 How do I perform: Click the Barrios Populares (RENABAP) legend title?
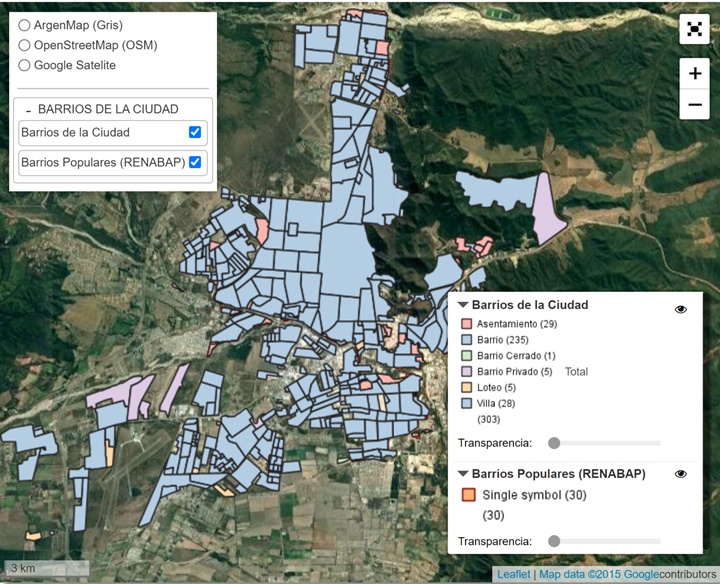click(558, 474)
